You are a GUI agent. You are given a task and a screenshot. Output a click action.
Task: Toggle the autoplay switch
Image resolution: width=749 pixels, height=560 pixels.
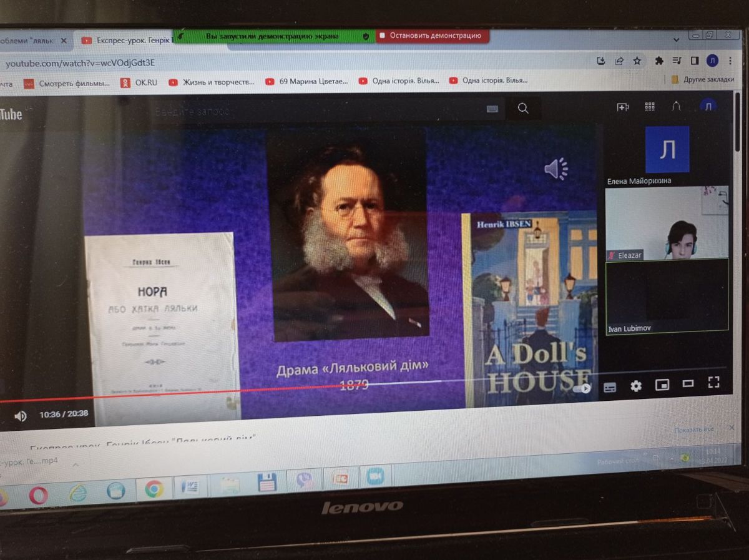click(x=583, y=388)
